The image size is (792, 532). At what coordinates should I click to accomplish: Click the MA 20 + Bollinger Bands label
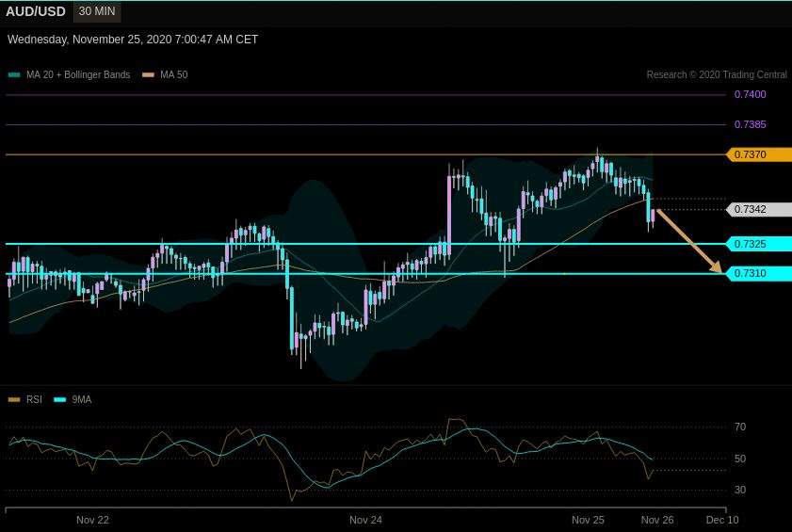click(x=78, y=74)
